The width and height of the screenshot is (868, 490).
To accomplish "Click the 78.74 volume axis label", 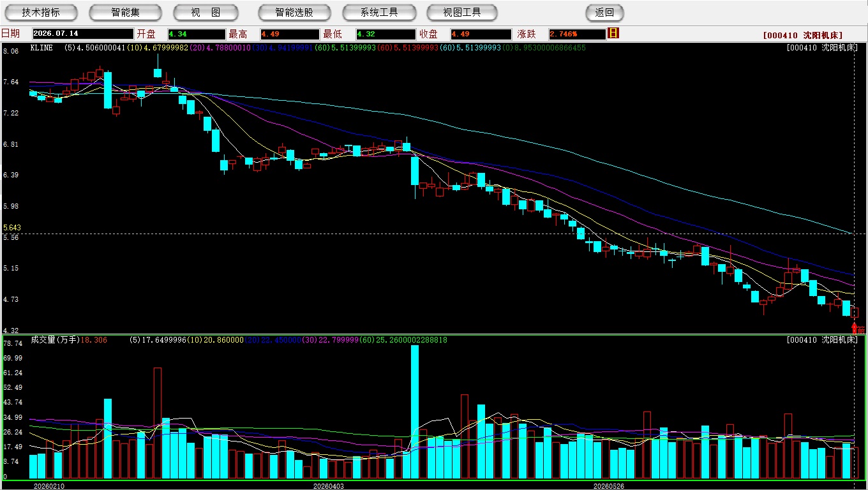I will click(x=12, y=343).
